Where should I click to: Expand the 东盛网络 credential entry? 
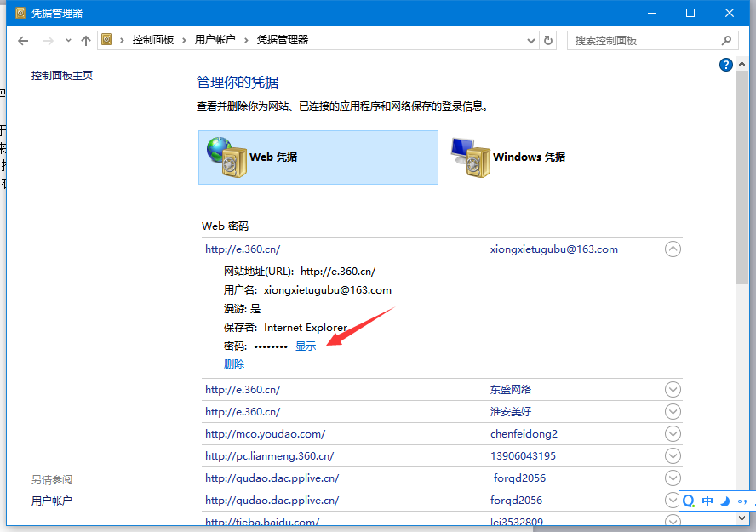pyautogui.click(x=673, y=389)
